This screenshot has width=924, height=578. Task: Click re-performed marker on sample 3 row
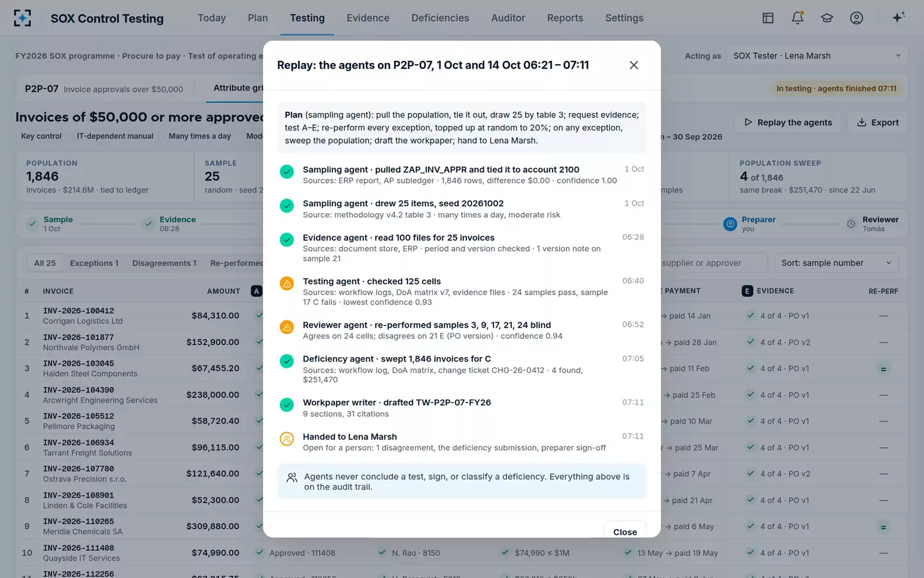[884, 369]
